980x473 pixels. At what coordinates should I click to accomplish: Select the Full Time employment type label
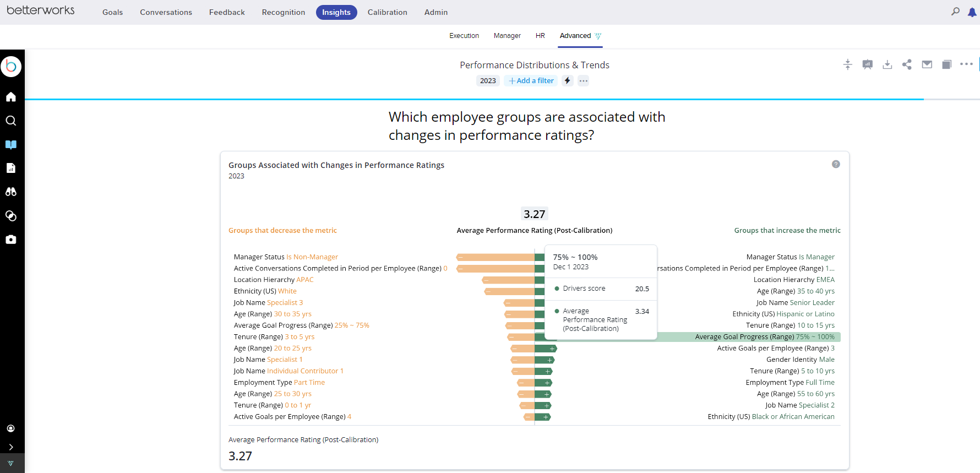pos(820,383)
